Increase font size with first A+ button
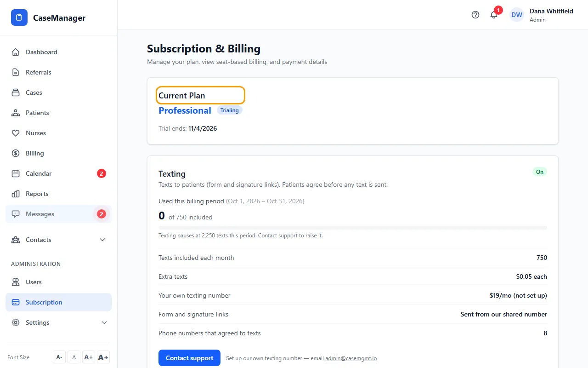588x368 pixels. point(89,357)
